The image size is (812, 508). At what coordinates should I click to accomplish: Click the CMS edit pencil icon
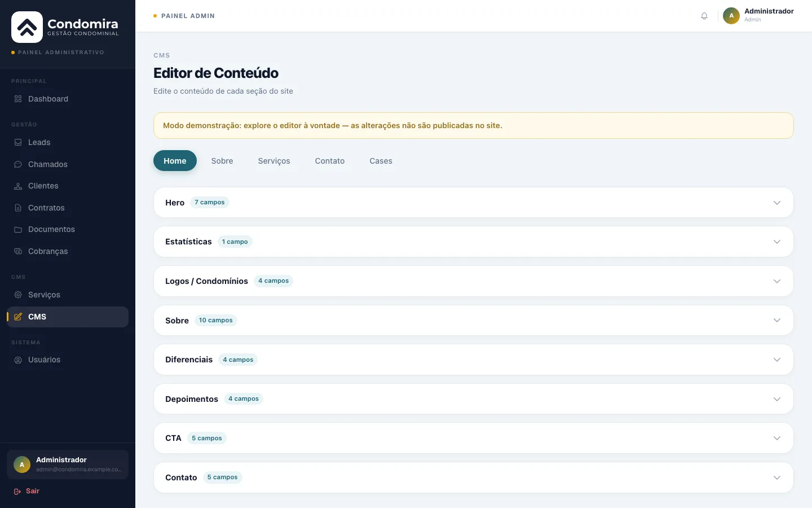pos(18,317)
